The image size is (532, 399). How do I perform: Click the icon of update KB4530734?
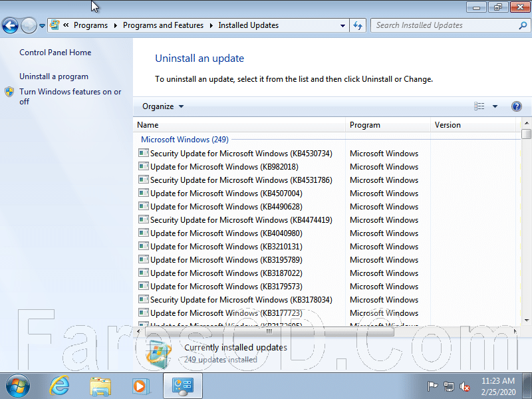click(x=144, y=153)
